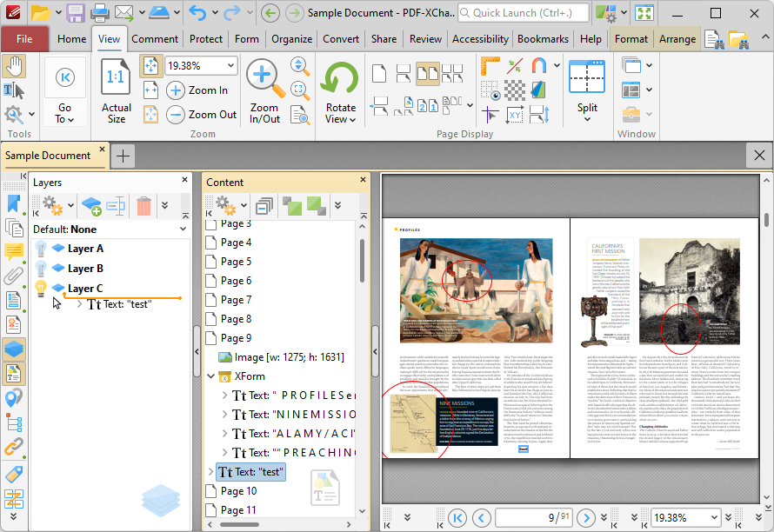Image resolution: width=774 pixels, height=532 pixels.
Task: Show rulers in Page Display
Action: tap(490, 66)
